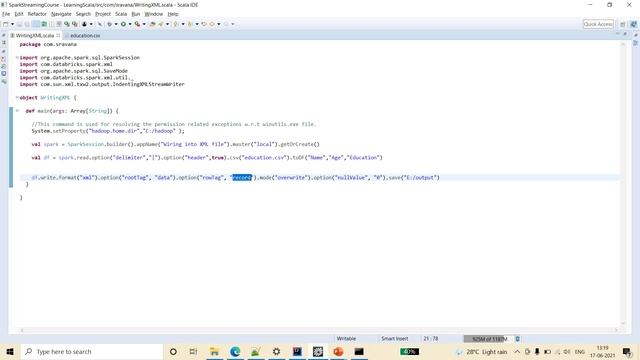Click the green battery percentage indicator

tap(409, 351)
